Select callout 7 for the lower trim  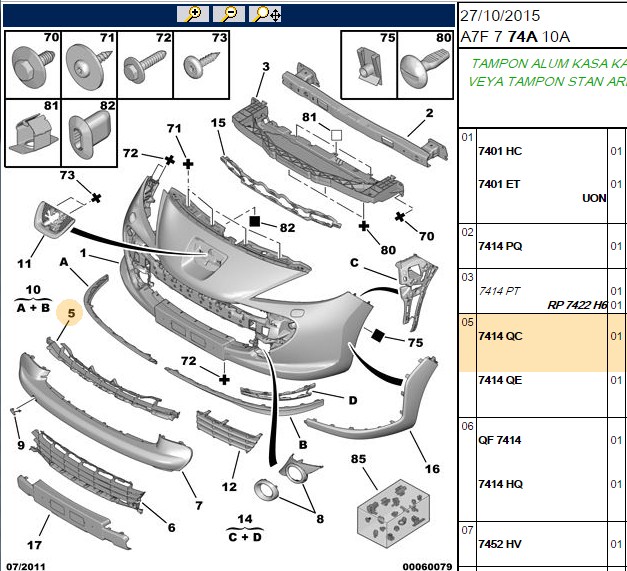[199, 505]
